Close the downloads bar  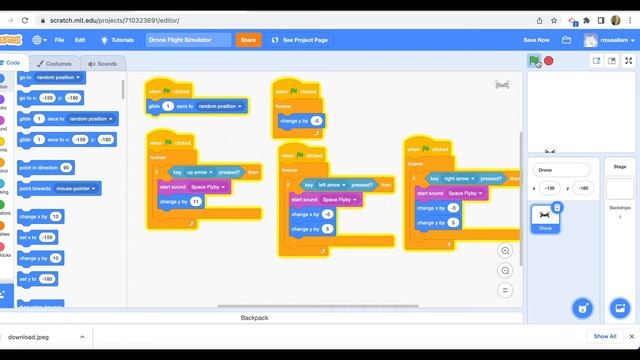pos(631,336)
